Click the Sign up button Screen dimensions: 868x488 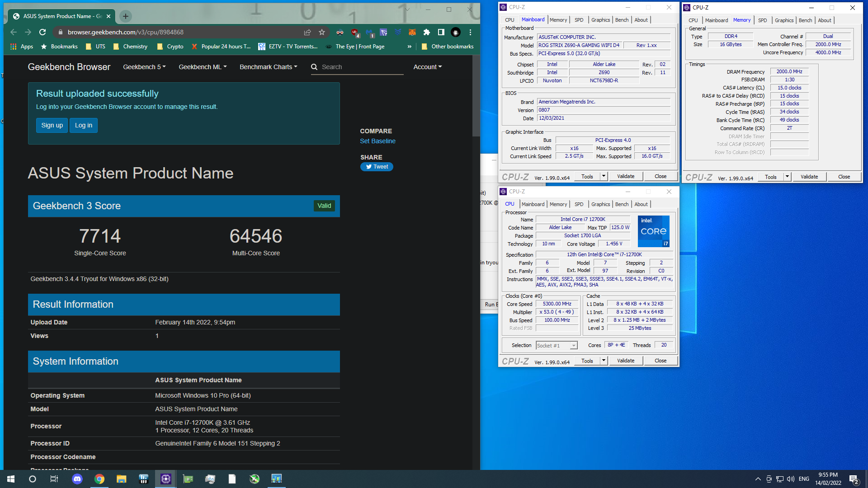pos(52,125)
